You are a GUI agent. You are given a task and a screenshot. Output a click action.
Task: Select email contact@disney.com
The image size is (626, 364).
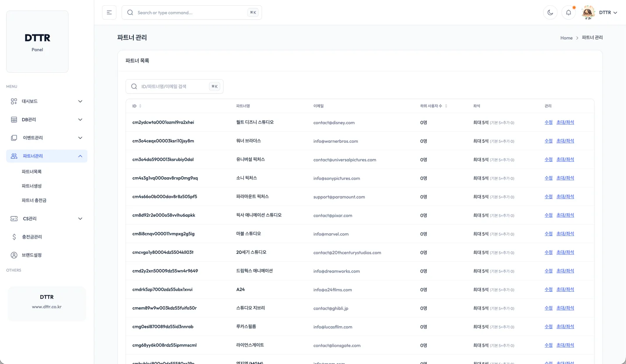click(x=334, y=123)
